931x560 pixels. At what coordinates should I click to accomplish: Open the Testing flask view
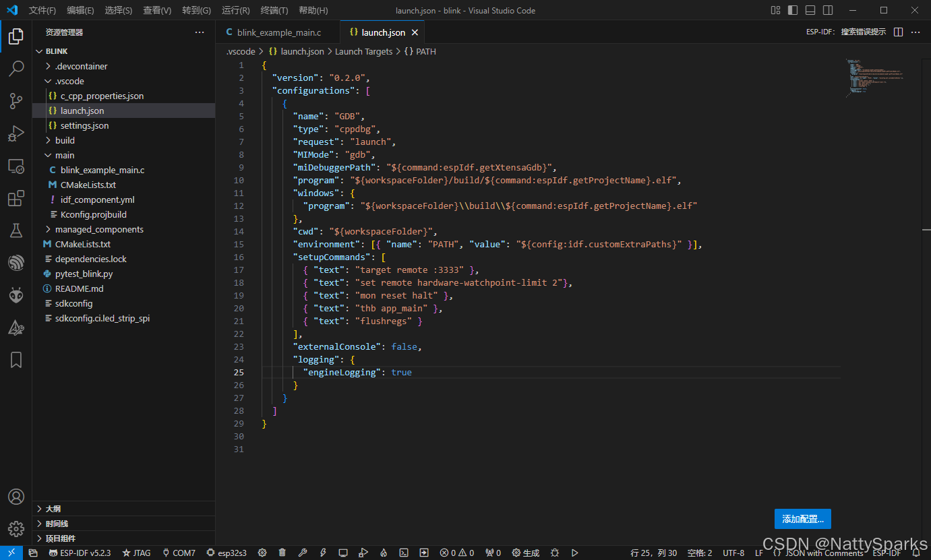coord(16,230)
